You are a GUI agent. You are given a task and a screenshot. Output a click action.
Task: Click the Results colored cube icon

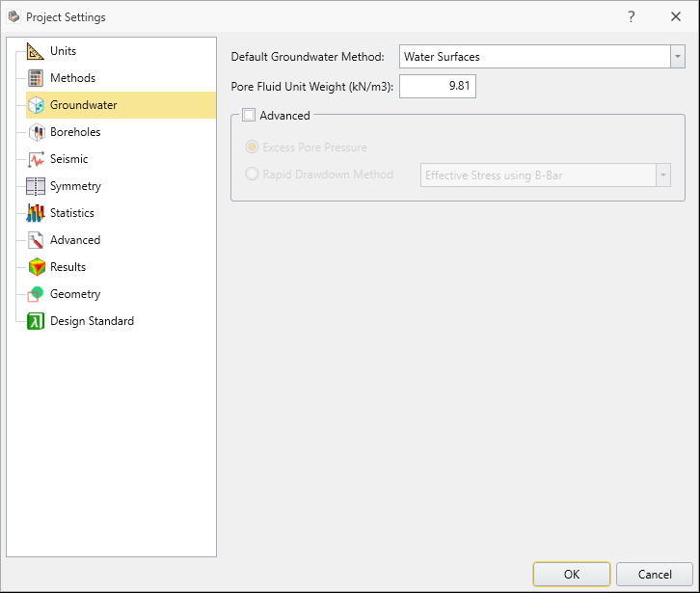(37, 267)
